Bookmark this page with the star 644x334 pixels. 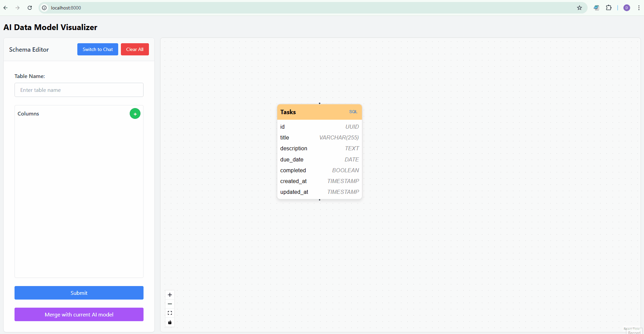[x=579, y=8]
